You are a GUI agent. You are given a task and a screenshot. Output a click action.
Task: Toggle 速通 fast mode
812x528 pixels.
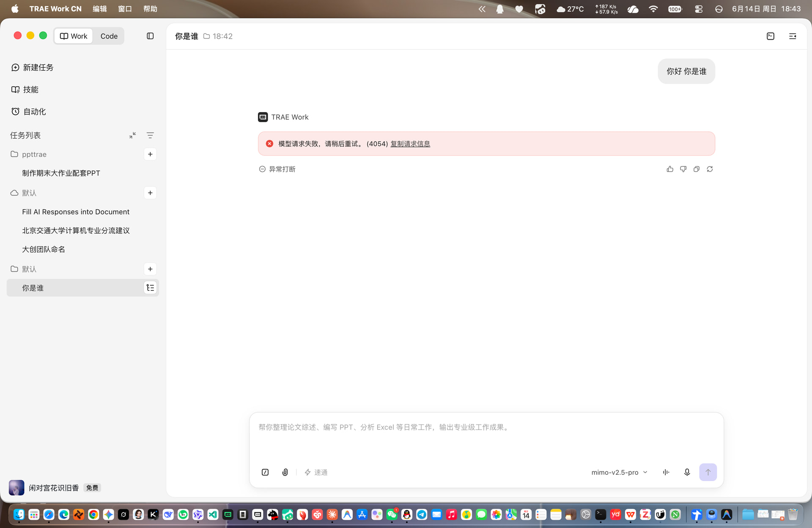coord(316,472)
